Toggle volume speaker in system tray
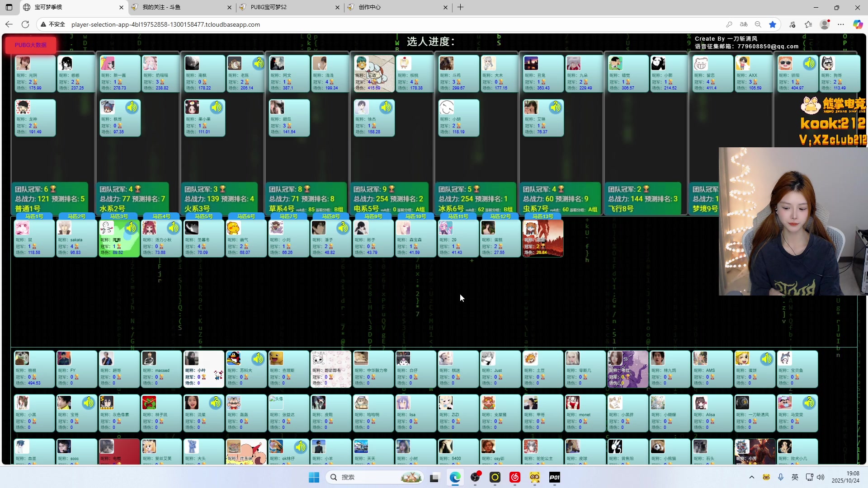The width and height of the screenshot is (868, 488). pos(821,477)
